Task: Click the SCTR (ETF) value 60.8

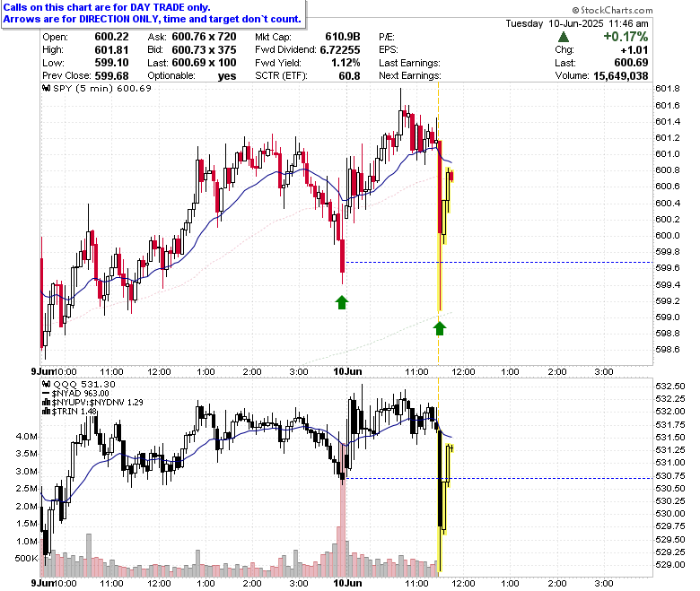Action: 349,76
